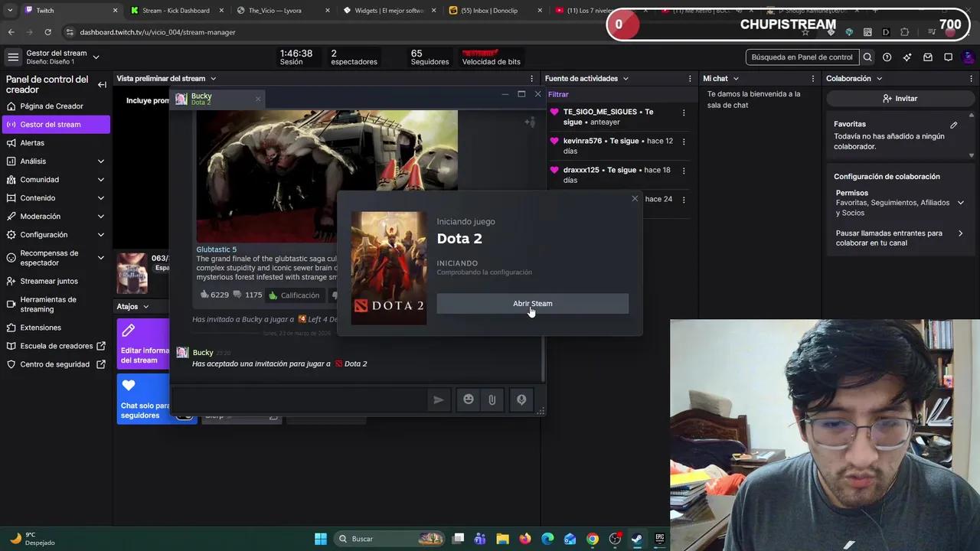Open options for kevinra576 follow activity

pyautogui.click(x=684, y=142)
